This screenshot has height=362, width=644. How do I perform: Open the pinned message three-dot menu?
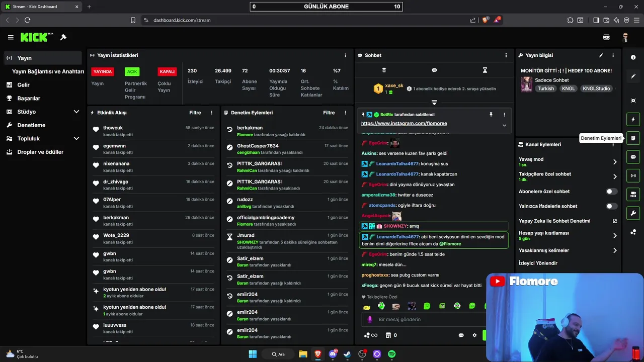tap(504, 115)
